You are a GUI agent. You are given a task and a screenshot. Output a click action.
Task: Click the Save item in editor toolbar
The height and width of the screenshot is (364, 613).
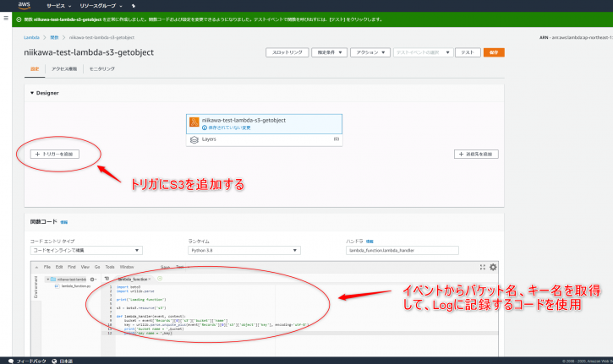click(166, 267)
